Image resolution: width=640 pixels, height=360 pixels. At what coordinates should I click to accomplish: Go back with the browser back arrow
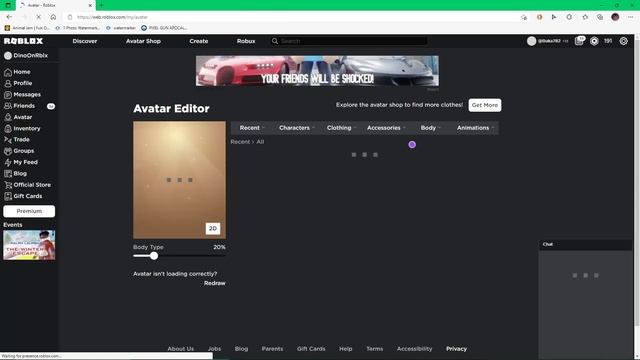(9, 17)
